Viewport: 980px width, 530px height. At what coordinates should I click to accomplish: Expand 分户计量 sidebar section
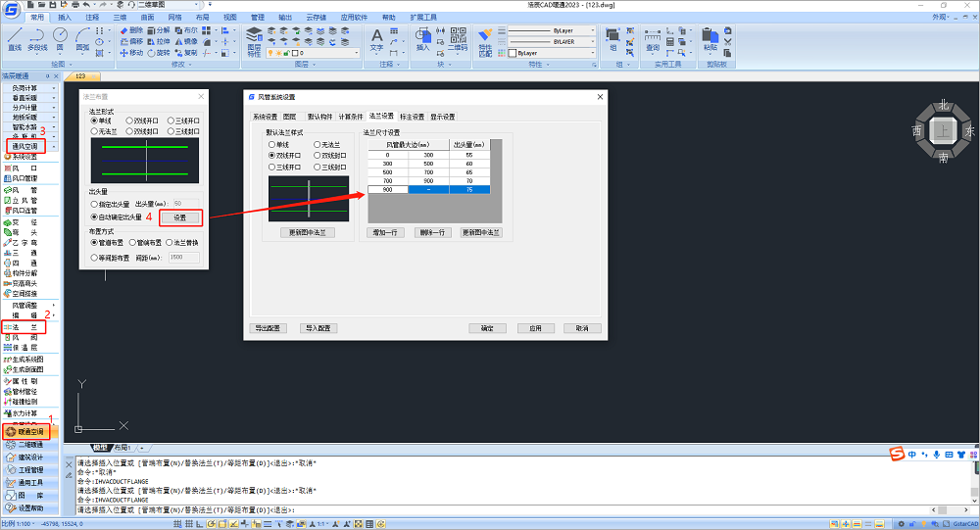tap(30, 108)
